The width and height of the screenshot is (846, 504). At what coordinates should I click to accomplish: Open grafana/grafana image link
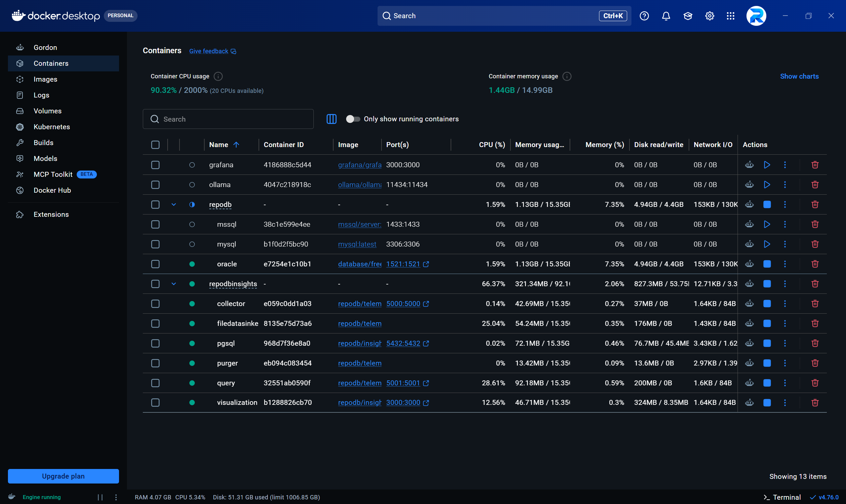pos(359,165)
